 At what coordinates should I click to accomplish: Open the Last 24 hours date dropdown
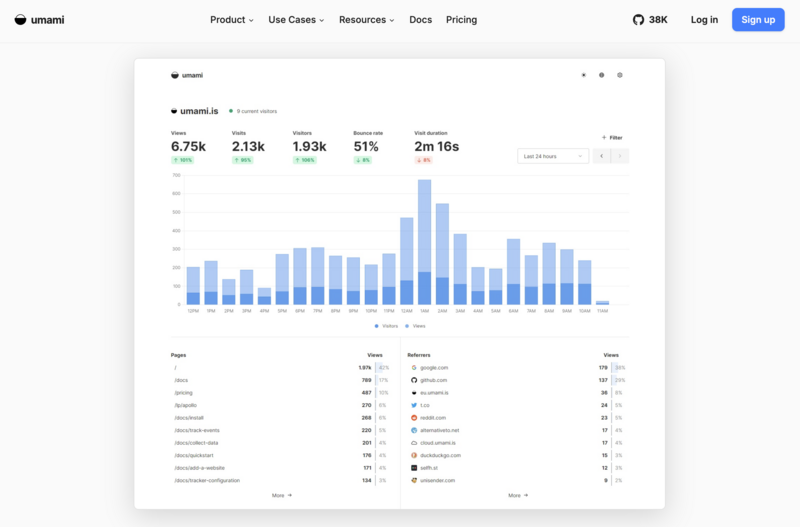click(553, 156)
